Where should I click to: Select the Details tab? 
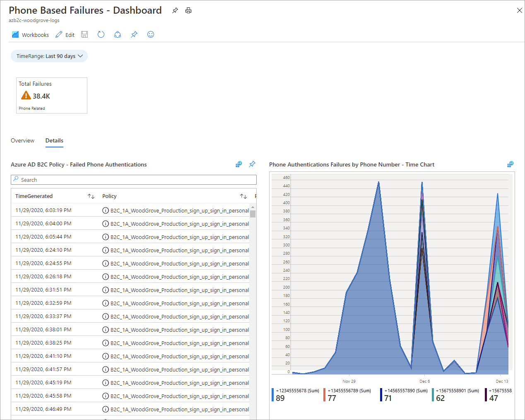(54, 140)
